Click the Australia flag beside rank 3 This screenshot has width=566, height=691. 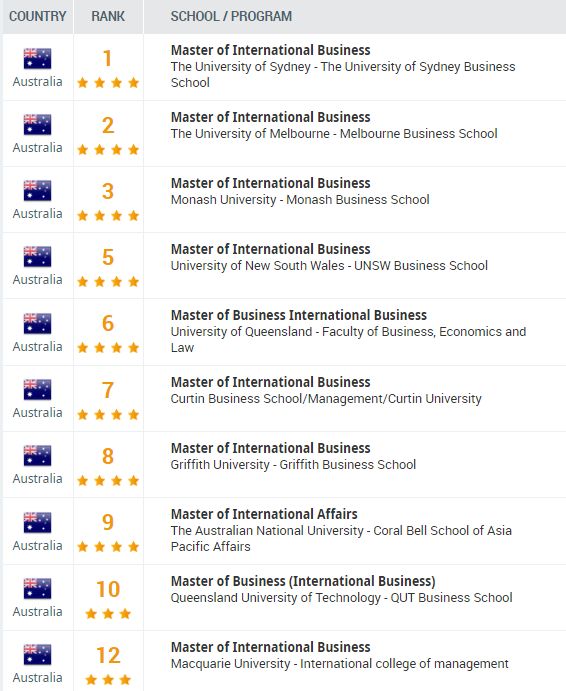click(x=37, y=191)
